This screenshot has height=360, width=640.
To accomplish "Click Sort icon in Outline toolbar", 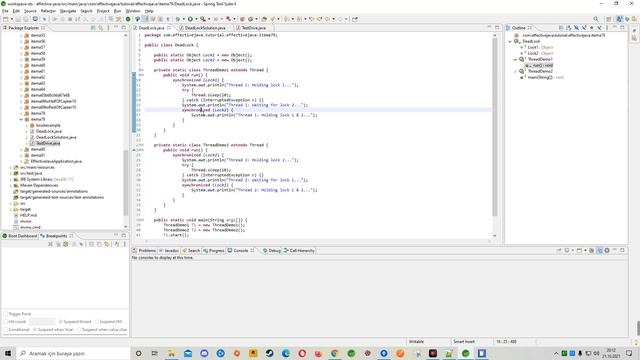I will click(569, 28).
